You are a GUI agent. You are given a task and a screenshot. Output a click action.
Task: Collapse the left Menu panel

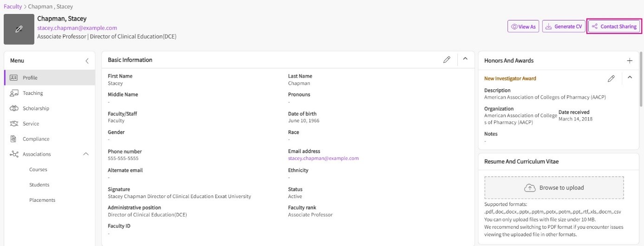(87, 61)
